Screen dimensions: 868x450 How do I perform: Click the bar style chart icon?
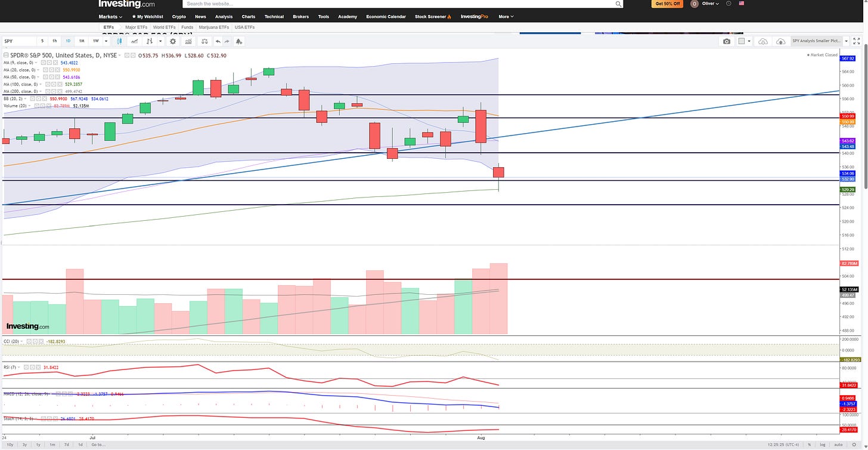point(149,41)
